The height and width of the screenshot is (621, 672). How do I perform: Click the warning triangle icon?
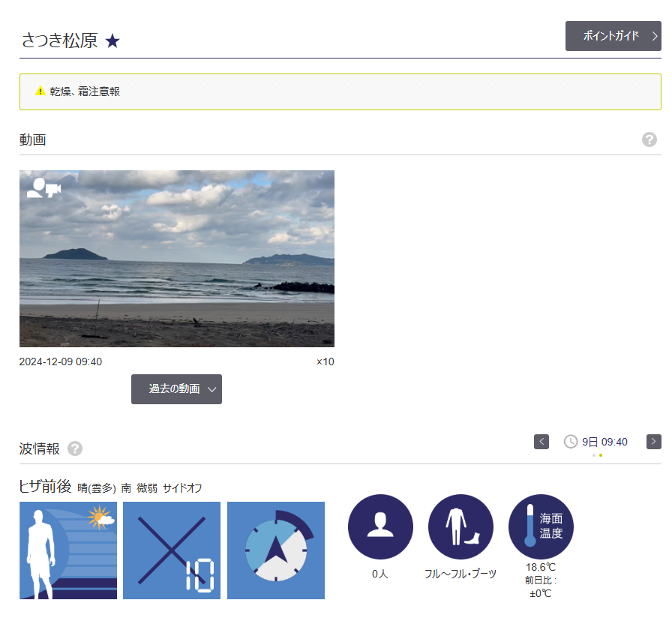tap(40, 91)
